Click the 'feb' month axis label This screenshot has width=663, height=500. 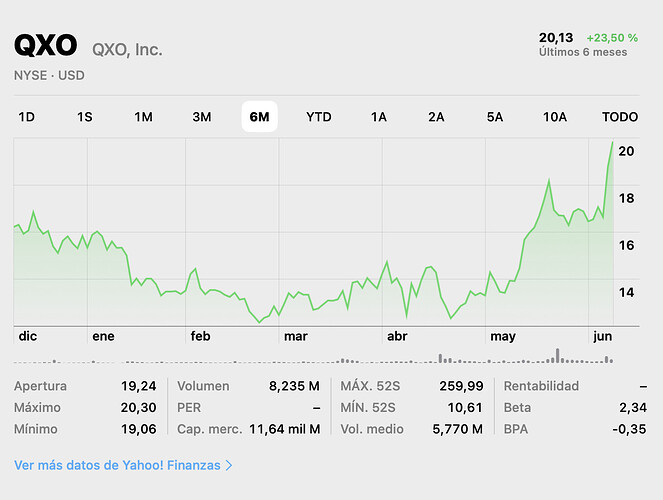pyautogui.click(x=200, y=336)
